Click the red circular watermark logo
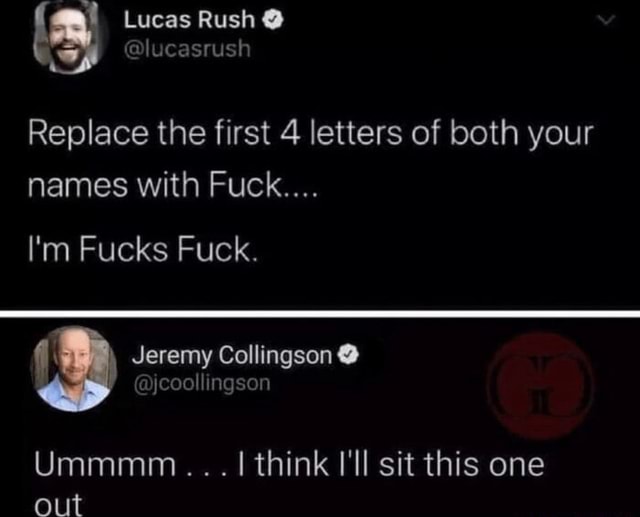Screen dimensions: 640x517 (x=540, y=385)
